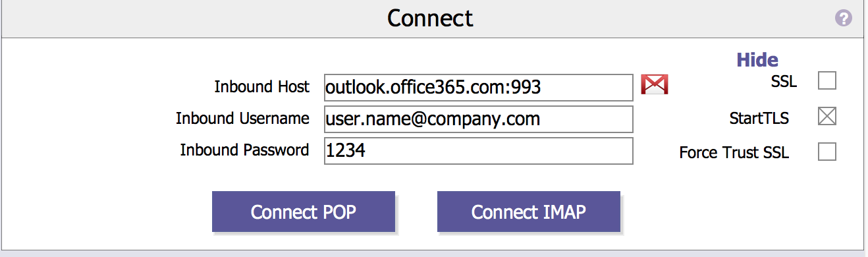
Task: Focus the Inbound Host input field
Action: (479, 87)
